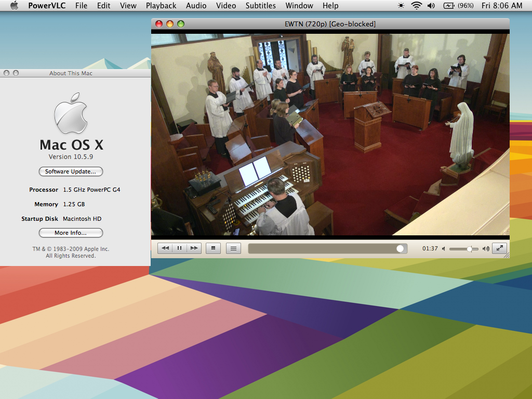Open the View menu

tap(128, 5)
